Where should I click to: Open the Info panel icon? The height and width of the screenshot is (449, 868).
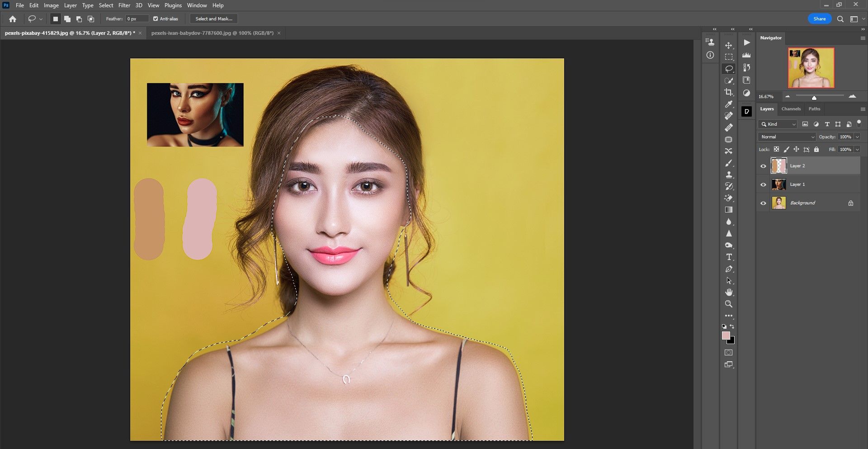710,55
